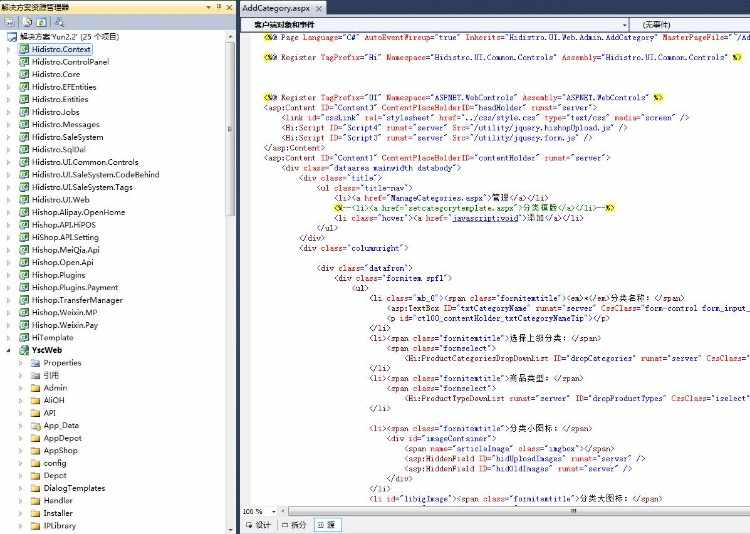Click the Hidistro.Entities project icon
The image size is (750, 534).
point(24,99)
